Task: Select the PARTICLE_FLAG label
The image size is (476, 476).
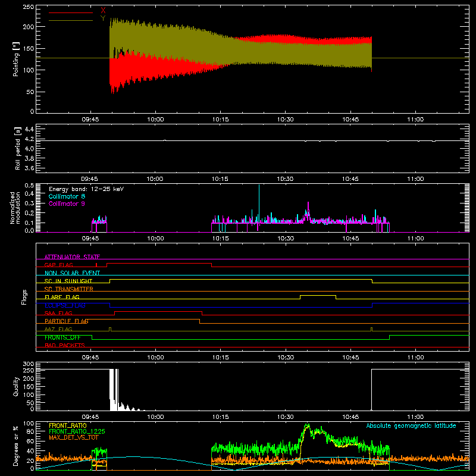Action: pos(67,321)
